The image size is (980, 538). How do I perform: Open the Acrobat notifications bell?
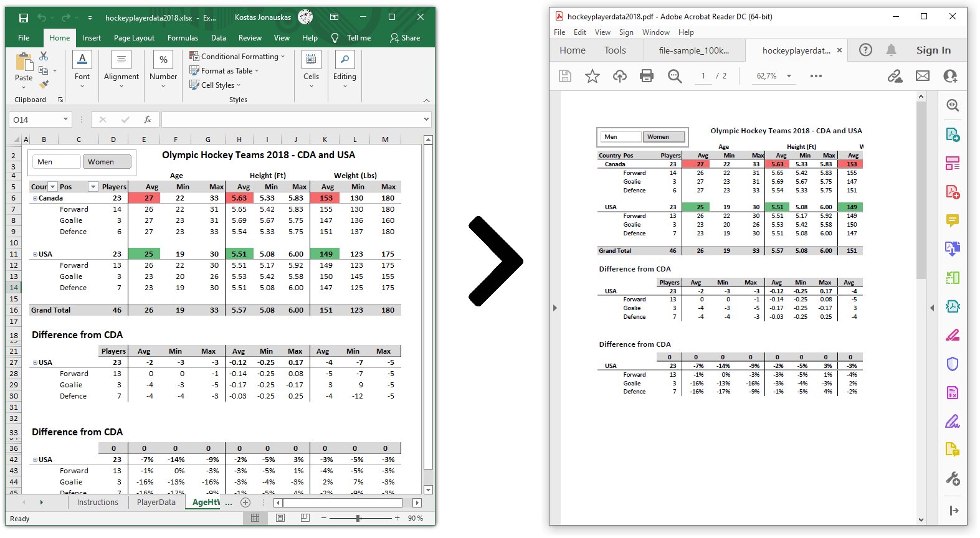[891, 50]
